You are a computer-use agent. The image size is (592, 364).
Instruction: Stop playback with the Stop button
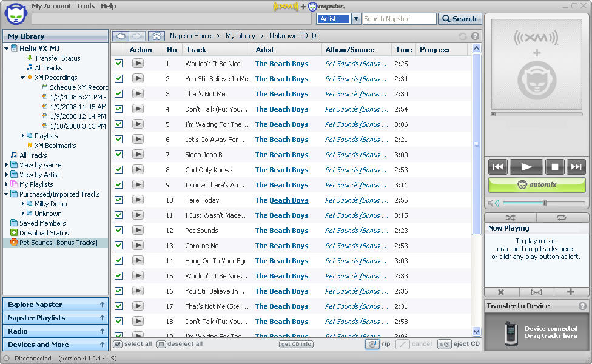tap(554, 167)
